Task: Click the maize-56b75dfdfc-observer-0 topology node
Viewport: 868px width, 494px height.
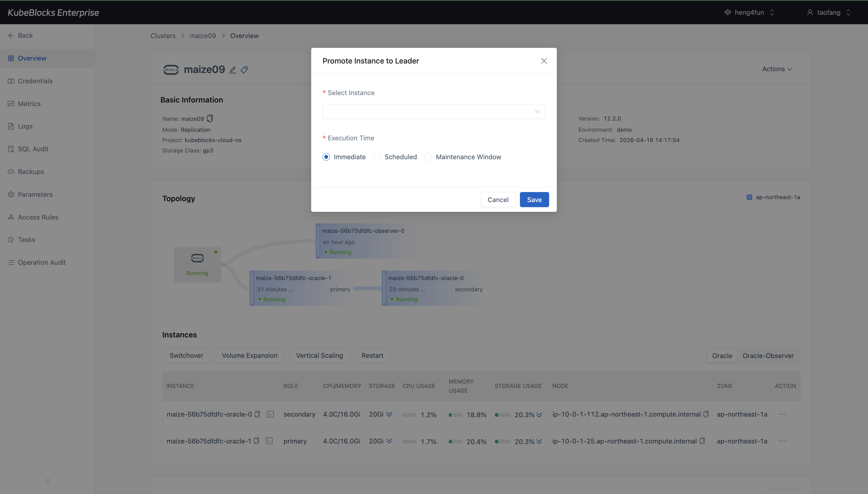Action: (x=366, y=241)
